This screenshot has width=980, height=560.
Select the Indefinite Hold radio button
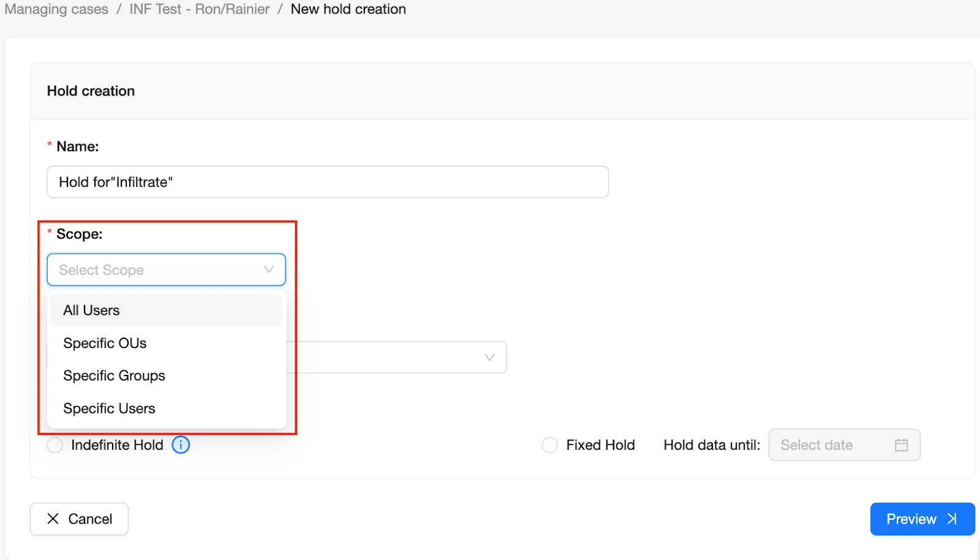click(55, 445)
